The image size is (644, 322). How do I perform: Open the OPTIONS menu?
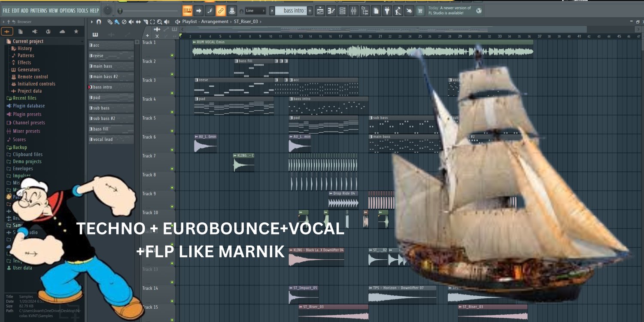[x=67, y=11]
